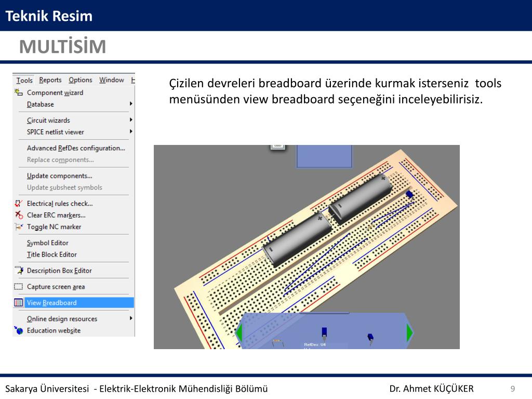Click the Electrical rules check icon
Image resolution: width=532 pixels, height=399 pixels.
pyautogui.click(x=19, y=203)
